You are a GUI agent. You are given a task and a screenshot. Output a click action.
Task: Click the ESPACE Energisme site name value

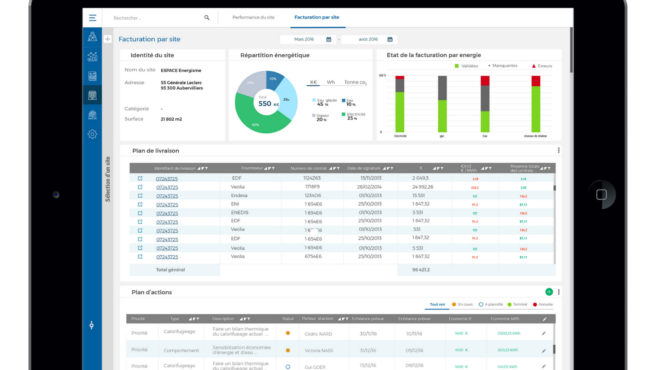[x=181, y=70]
